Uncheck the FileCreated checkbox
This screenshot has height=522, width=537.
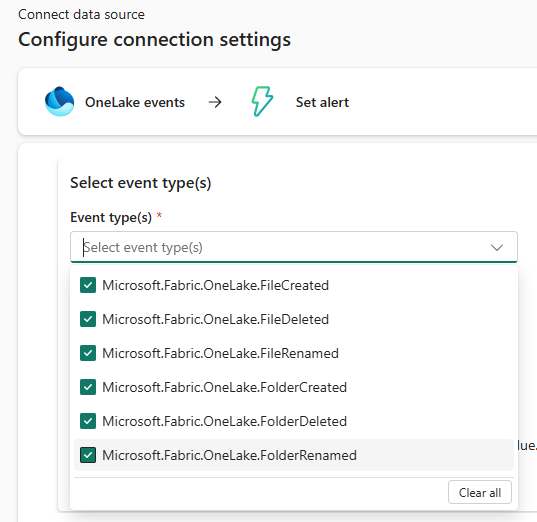click(88, 285)
